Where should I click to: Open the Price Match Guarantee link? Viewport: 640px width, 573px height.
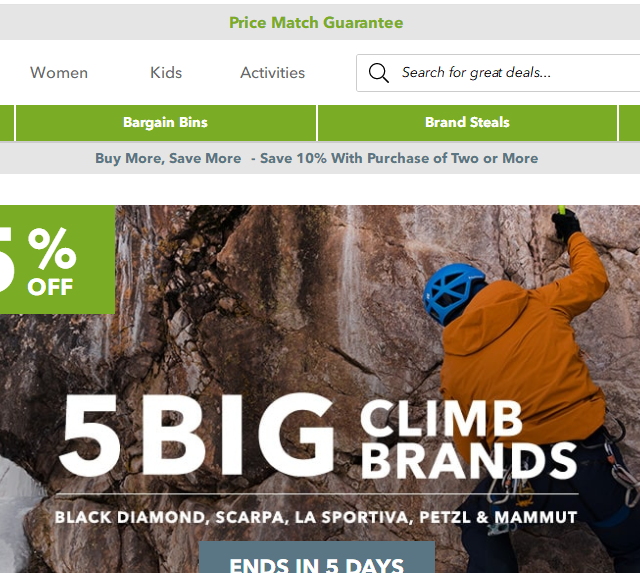(x=316, y=22)
